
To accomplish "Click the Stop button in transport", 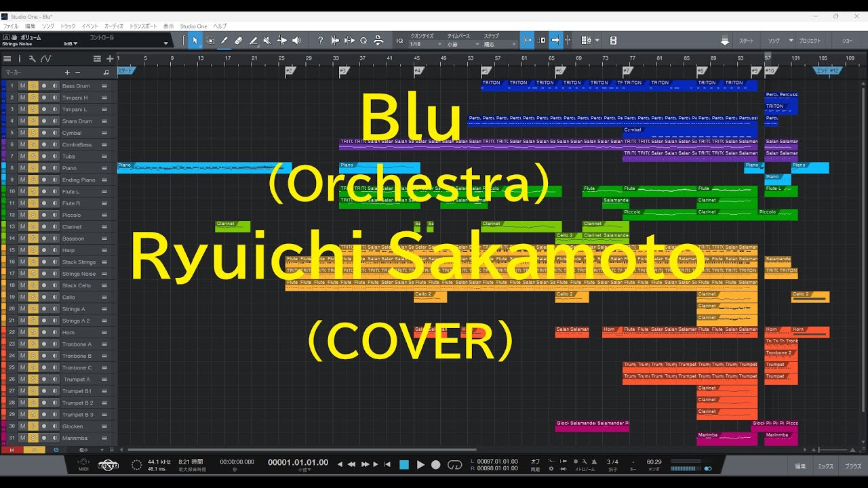I will [x=404, y=464].
